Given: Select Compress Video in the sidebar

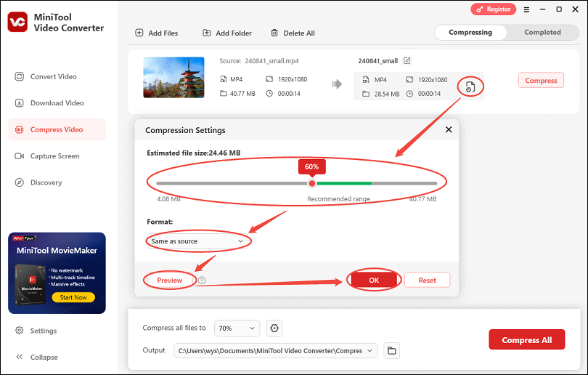Looking at the screenshot, I should 57,129.
